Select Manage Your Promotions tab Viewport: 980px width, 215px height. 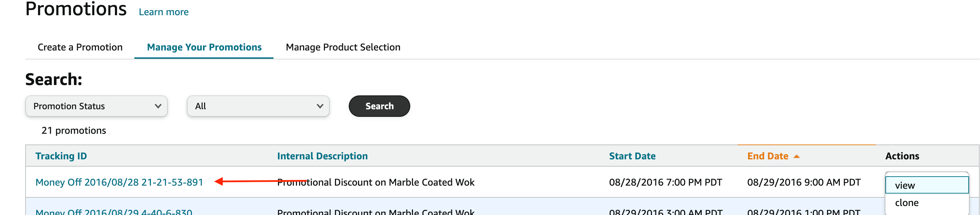click(x=204, y=47)
